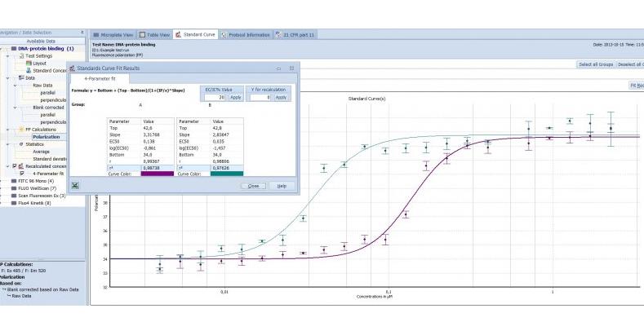Viewport: 644px width, 335px height.
Task: Click the purple Curve Color swatch
Action: coord(157,173)
